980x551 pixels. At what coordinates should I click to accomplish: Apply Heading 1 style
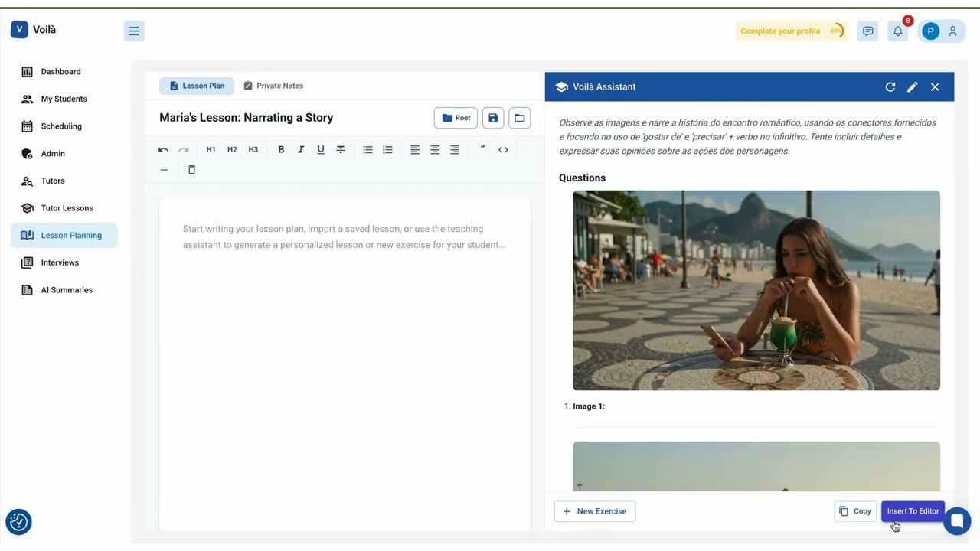[211, 150]
